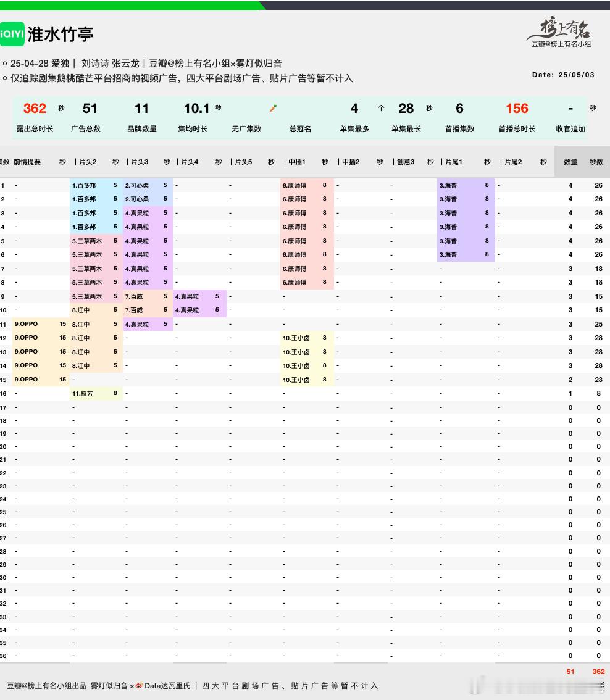Click the 单集最长 label
610x700 pixels.
(x=406, y=128)
